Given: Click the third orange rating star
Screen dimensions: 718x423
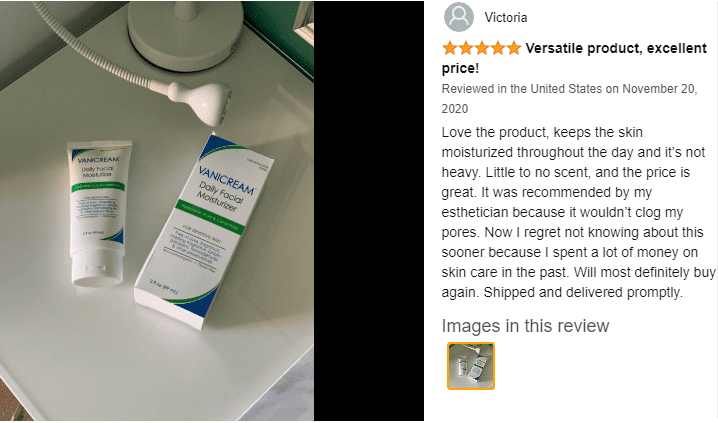Looking at the screenshot, I should click(x=482, y=48).
